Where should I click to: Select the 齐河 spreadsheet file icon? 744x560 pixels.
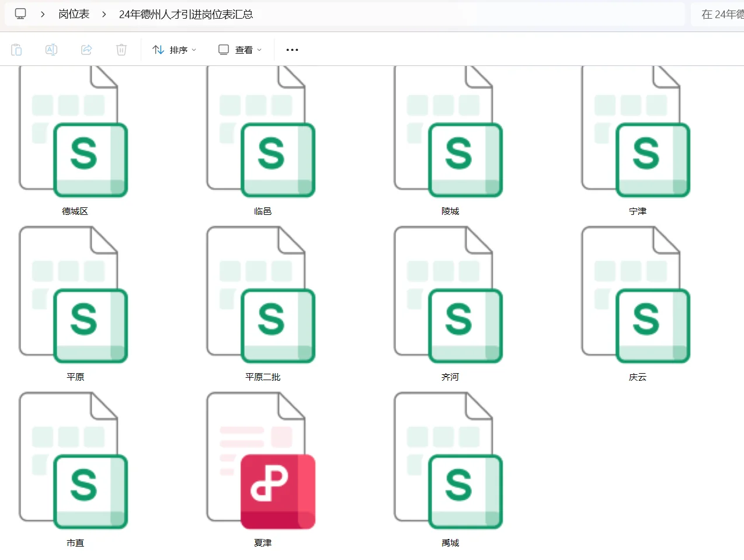point(449,295)
